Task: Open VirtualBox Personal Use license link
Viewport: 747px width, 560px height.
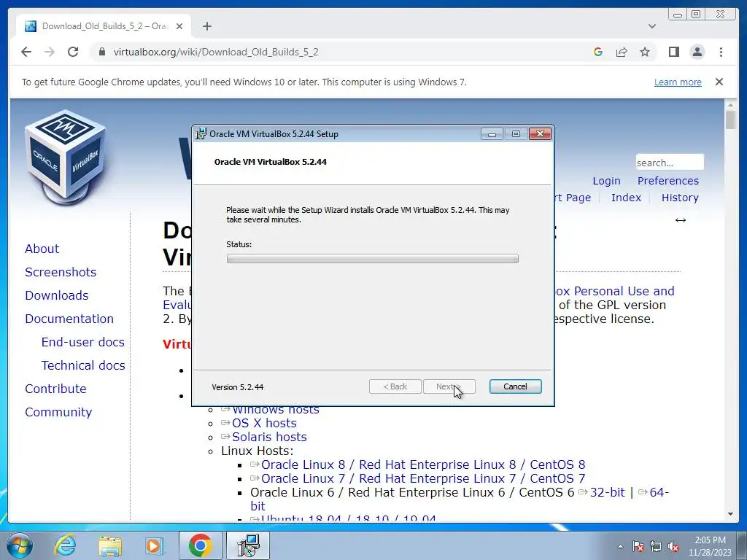Action: click(614, 291)
